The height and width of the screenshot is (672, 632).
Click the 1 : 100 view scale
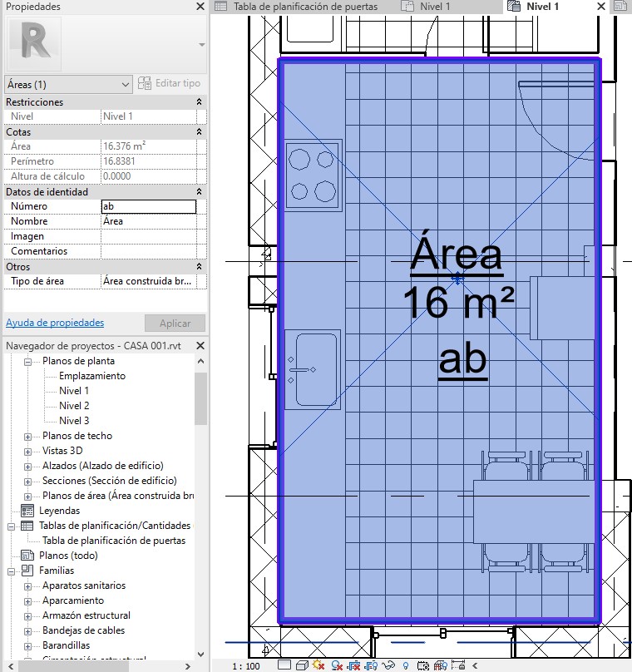pos(244,666)
